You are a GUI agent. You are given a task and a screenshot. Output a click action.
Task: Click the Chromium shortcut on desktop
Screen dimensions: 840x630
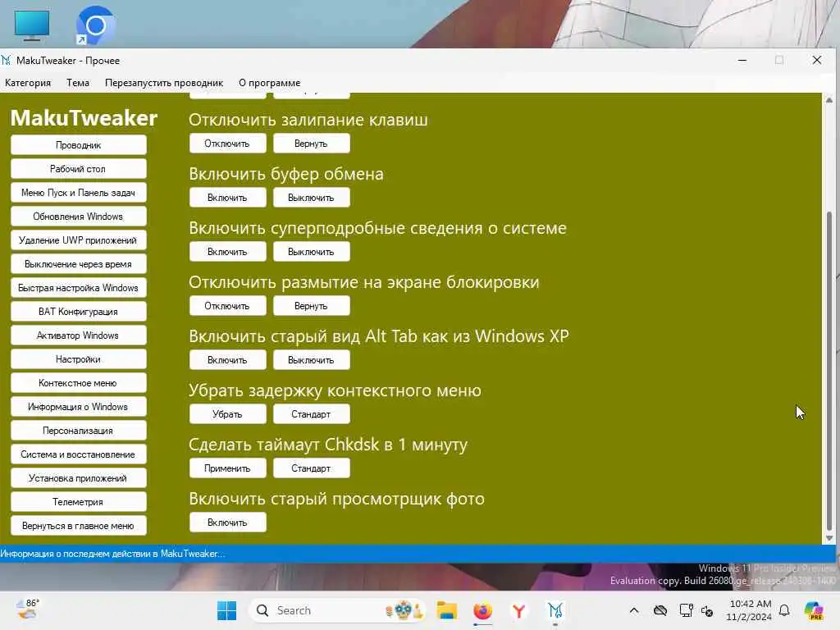coord(95,25)
